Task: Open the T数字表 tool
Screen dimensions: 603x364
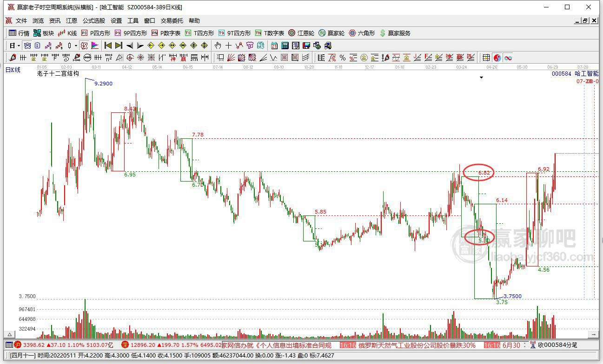Action: point(270,33)
